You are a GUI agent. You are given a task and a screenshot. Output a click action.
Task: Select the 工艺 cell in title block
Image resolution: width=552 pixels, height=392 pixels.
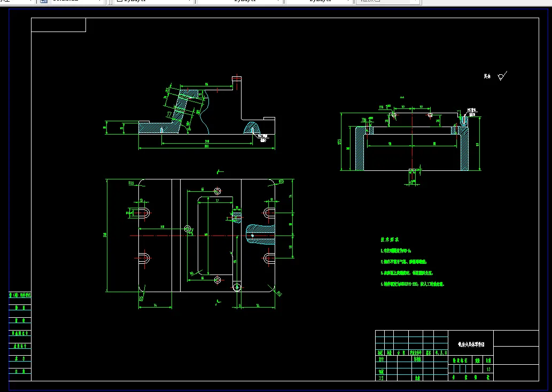click(x=381, y=378)
